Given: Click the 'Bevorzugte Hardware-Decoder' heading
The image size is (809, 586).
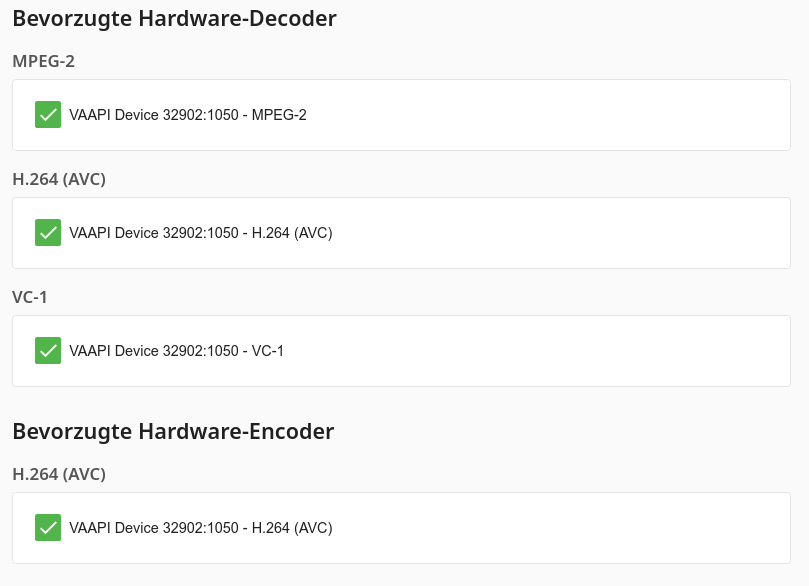Looking at the screenshot, I should click(x=174, y=19).
